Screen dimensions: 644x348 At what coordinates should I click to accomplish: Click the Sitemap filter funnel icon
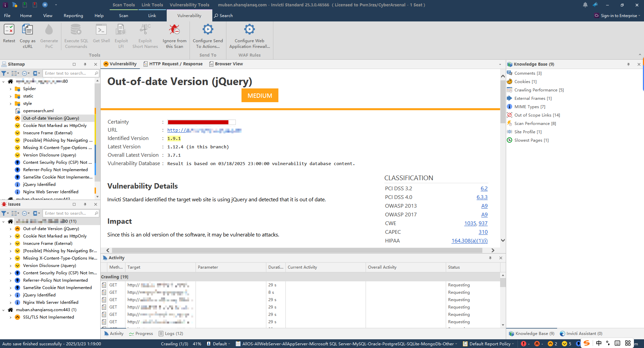(4, 73)
